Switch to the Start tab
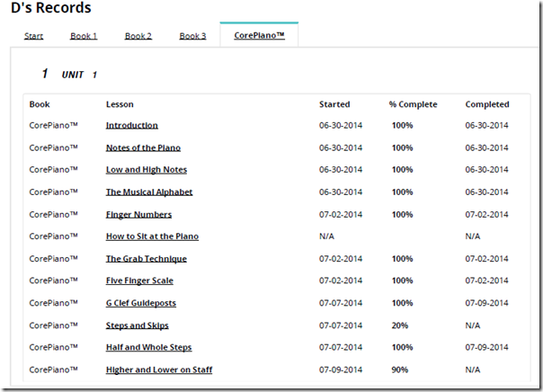This screenshot has height=392, width=543. pos(33,36)
